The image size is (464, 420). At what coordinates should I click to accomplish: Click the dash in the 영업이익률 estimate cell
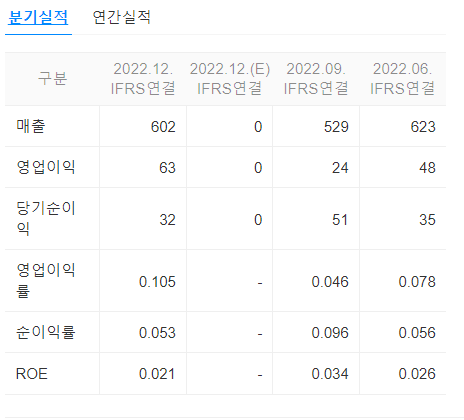260,283
